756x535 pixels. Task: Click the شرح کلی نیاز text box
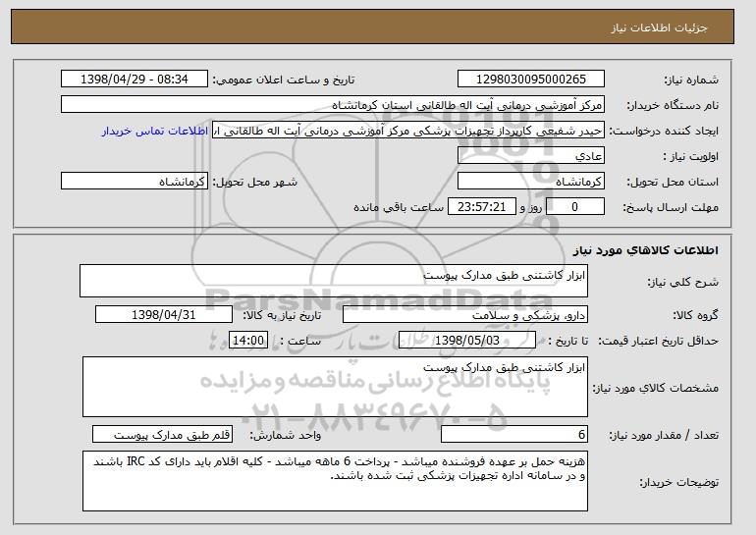click(x=334, y=281)
